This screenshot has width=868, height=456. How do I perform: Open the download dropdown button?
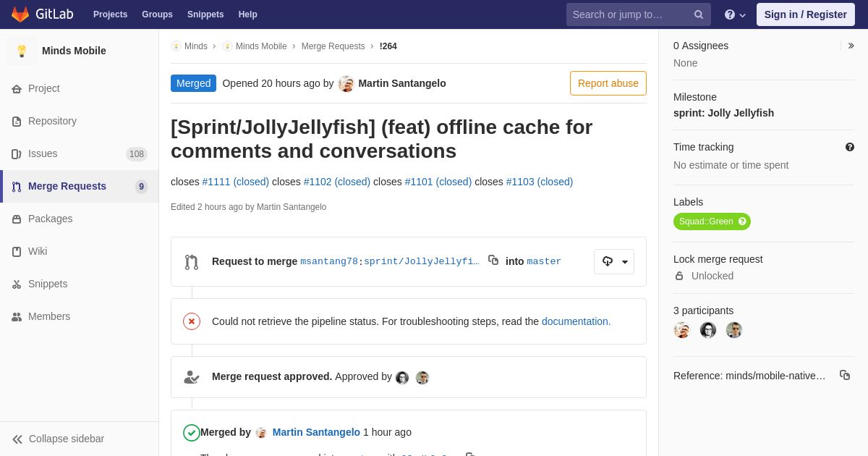click(614, 261)
